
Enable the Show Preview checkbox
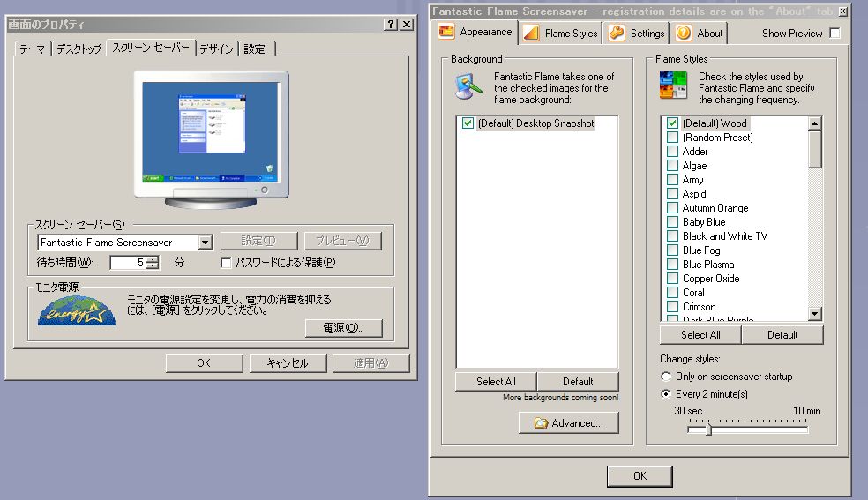pos(834,34)
